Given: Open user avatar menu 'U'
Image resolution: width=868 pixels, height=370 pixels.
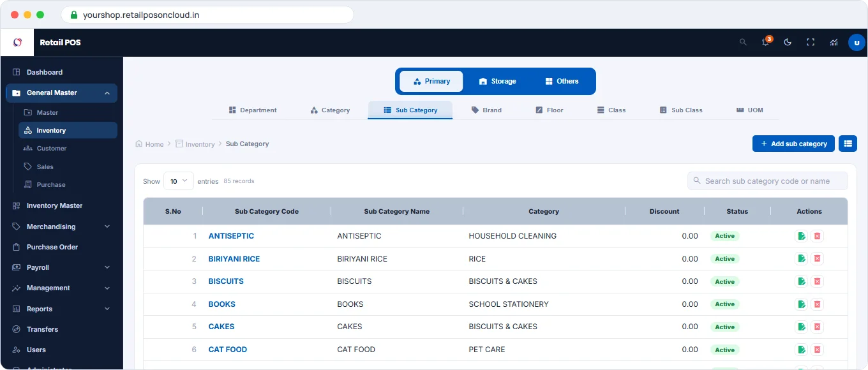Looking at the screenshot, I should (857, 43).
